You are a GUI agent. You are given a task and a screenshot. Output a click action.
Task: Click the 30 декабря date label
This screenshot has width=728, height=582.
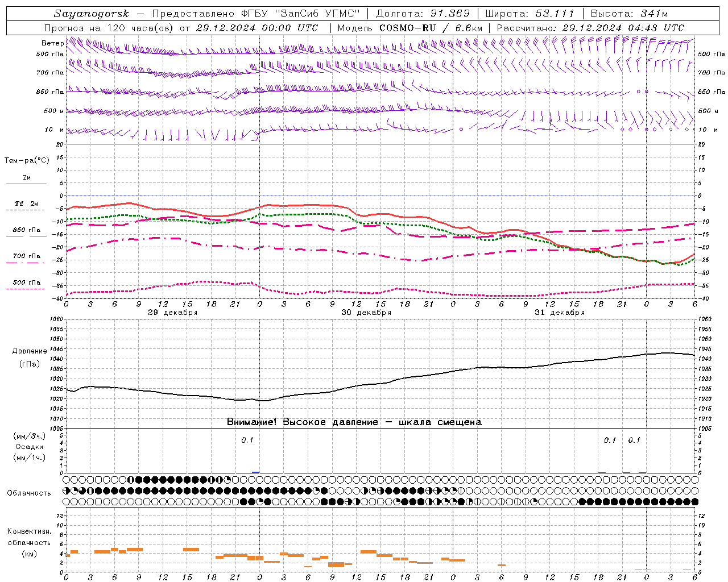[366, 313]
